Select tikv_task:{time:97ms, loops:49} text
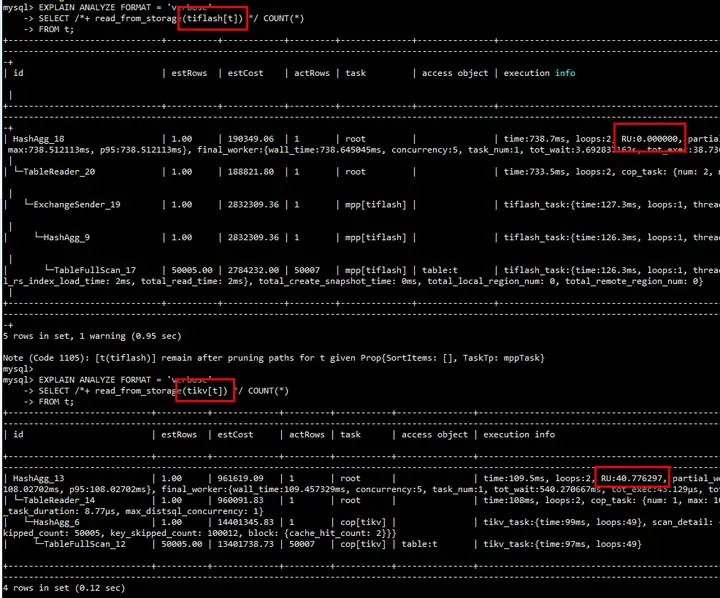Image resolution: width=720 pixels, height=598 pixels. (562, 544)
